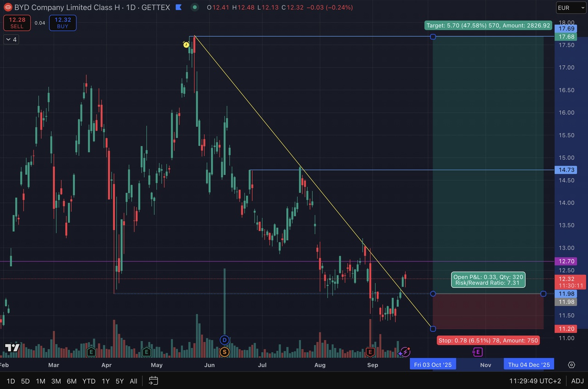Click the Low value L12.13
This screenshot has width=588, height=389.
[267, 7]
